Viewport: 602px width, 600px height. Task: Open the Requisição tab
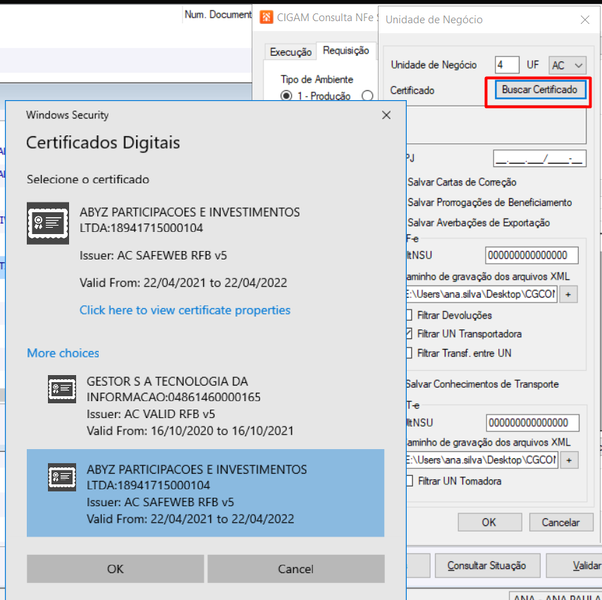pos(346,50)
